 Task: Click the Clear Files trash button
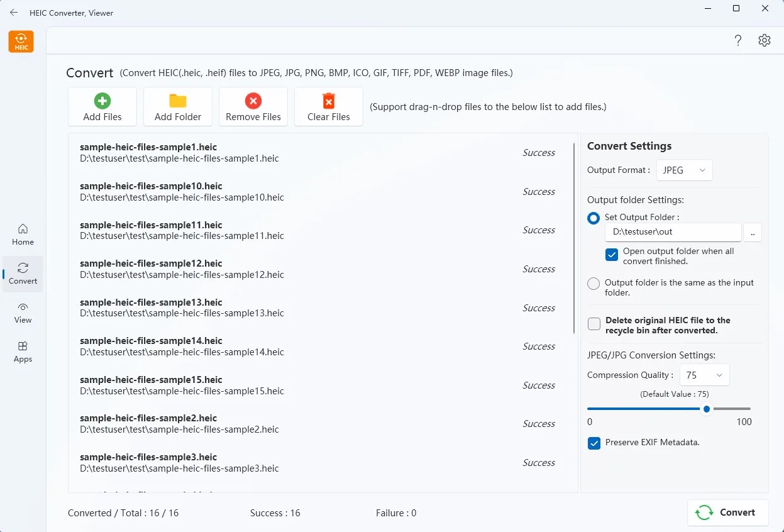point(329,107)
